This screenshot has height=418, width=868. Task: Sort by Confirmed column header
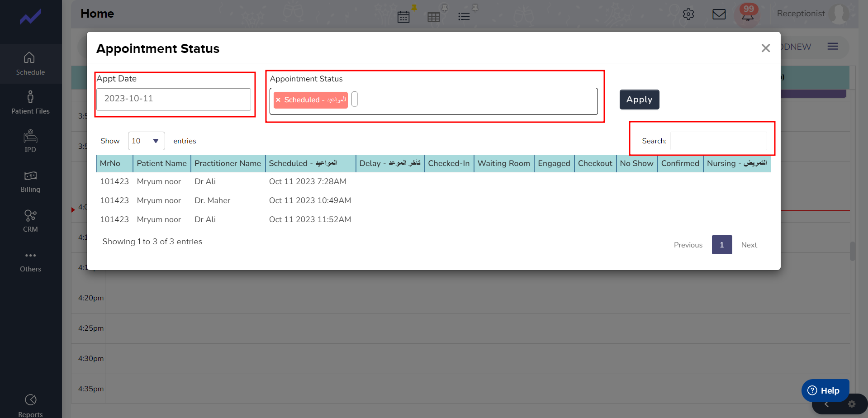tap(680, 163)
